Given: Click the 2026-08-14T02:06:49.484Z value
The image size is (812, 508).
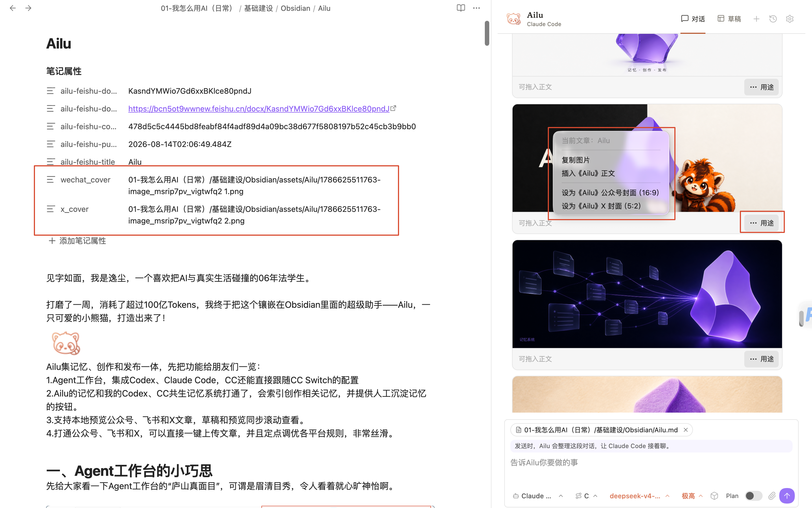Looking at the screenshot, I should (x=180, y=144).
